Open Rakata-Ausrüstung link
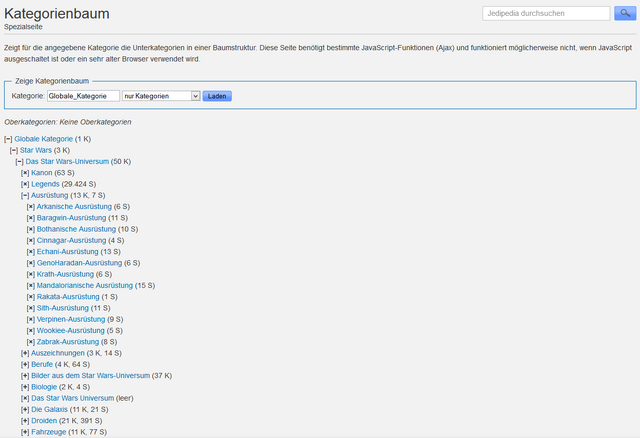Image resolution: width=640 pixels, height=438 pixels. tap(68, 297)
